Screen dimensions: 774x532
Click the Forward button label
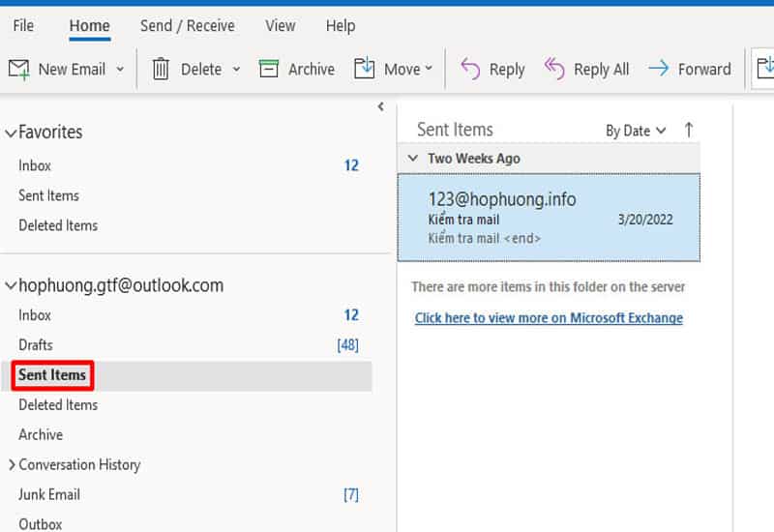coord(704,70)
